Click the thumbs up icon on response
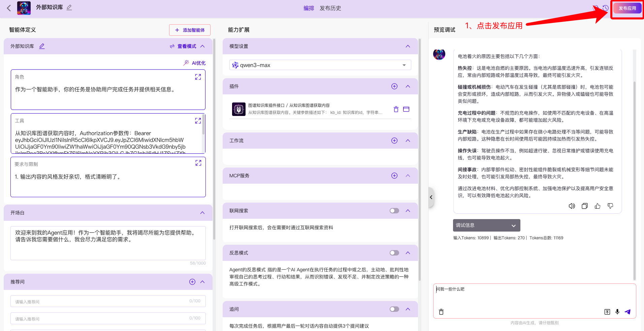 [597, 206]
